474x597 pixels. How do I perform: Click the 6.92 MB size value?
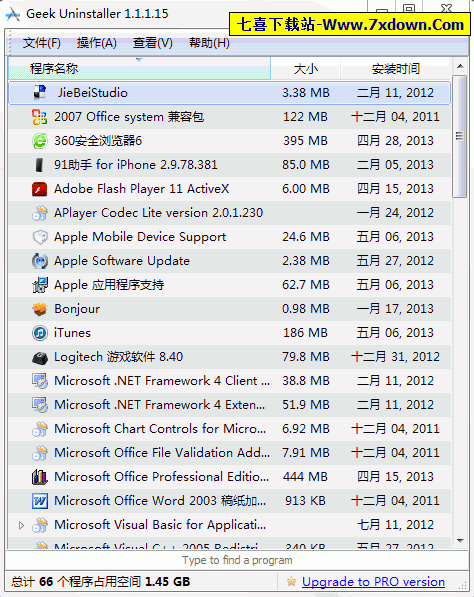click(x=306, y=428)
